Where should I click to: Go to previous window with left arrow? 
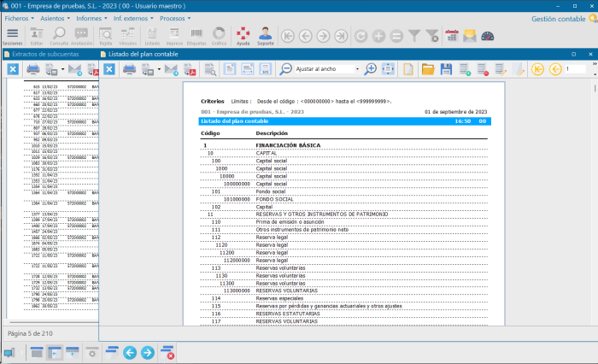tap(129, 352)
